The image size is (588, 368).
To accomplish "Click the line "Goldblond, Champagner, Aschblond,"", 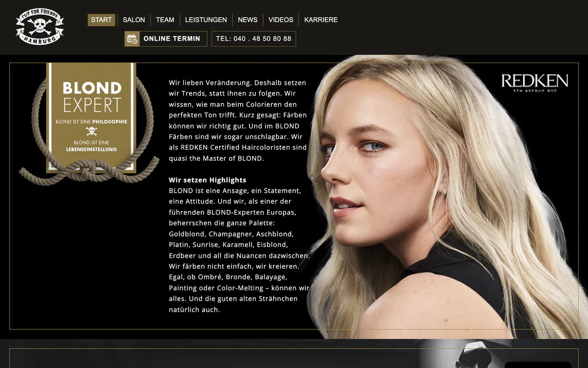I will coord(231,234).
